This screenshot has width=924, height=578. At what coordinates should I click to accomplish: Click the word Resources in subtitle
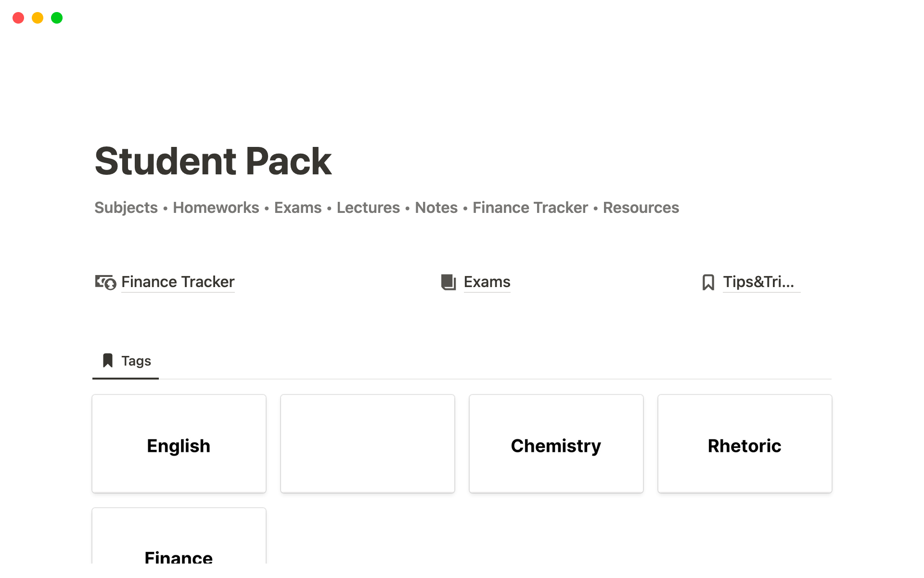pyautogui.click(x=641, y=208)
